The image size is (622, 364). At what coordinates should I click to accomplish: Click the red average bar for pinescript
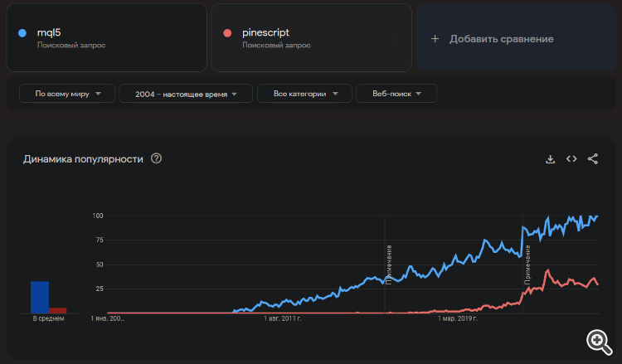coord(58,310)
